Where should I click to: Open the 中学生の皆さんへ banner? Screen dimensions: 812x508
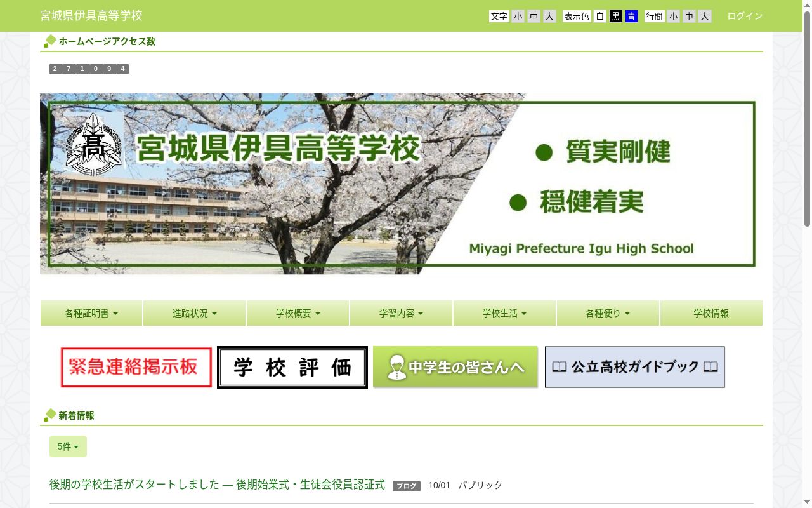(455, 367)
